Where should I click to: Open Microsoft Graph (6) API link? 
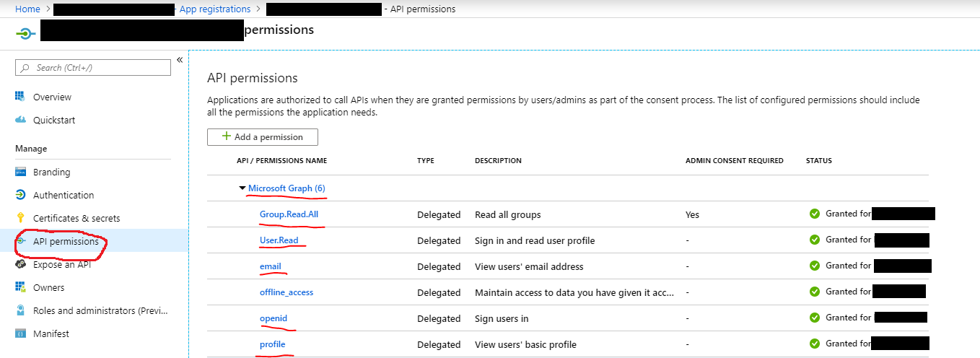286,188
